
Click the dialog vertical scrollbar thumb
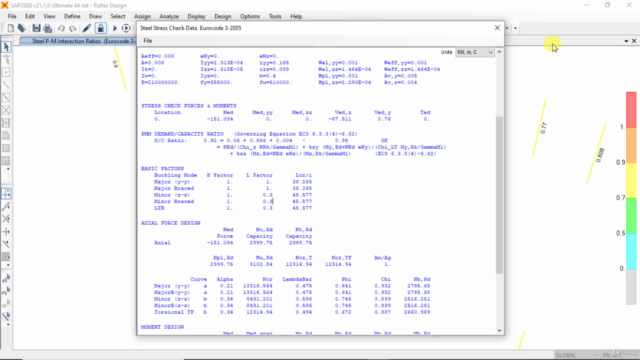500,195
